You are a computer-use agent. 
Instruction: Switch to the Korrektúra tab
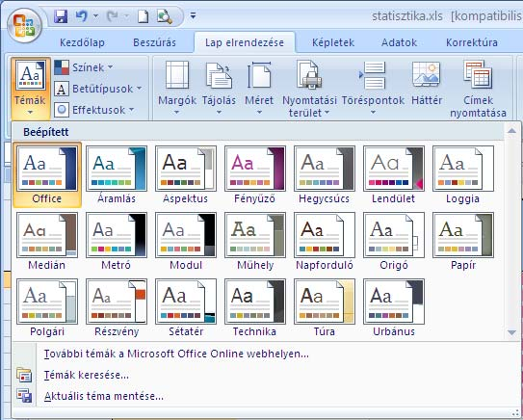(472, 42)
